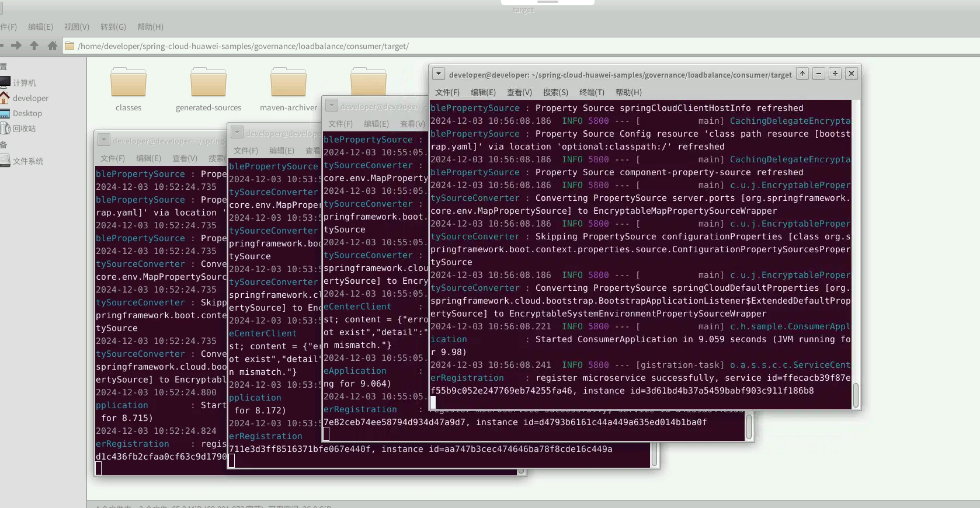Click "instance id=d4793b6161c44a449a635ed014b1ba0f" text

(x=592, y=422)
